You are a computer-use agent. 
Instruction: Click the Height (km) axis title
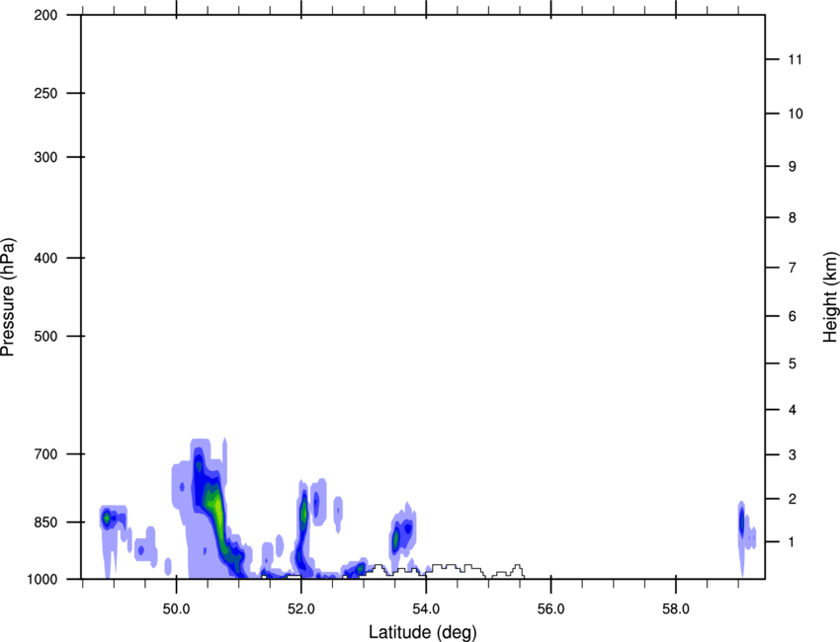(830, 297)
